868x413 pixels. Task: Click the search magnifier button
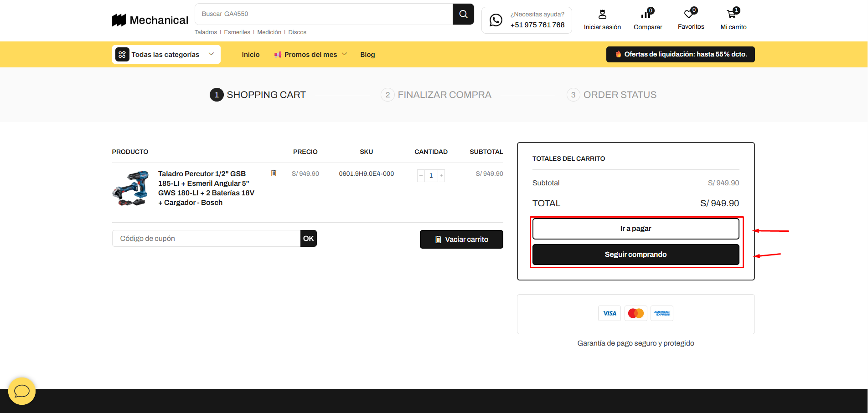tap(463, 14)
